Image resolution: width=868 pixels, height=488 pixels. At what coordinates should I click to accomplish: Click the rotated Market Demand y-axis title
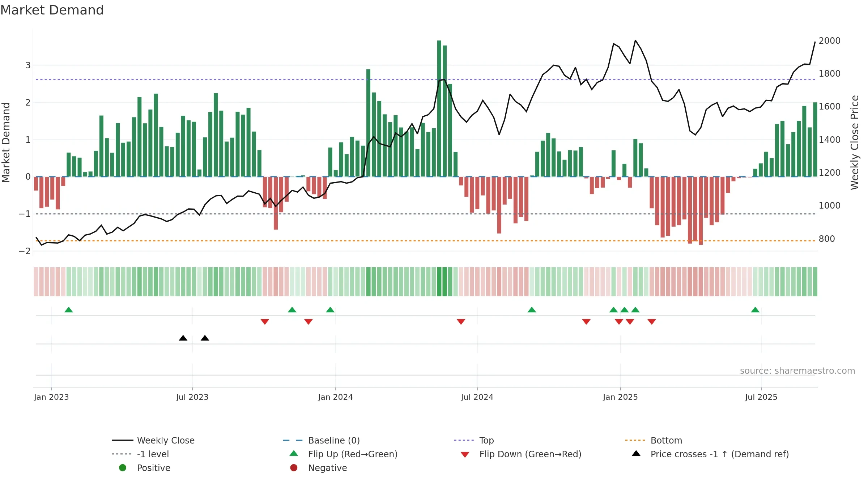point(6,142)
